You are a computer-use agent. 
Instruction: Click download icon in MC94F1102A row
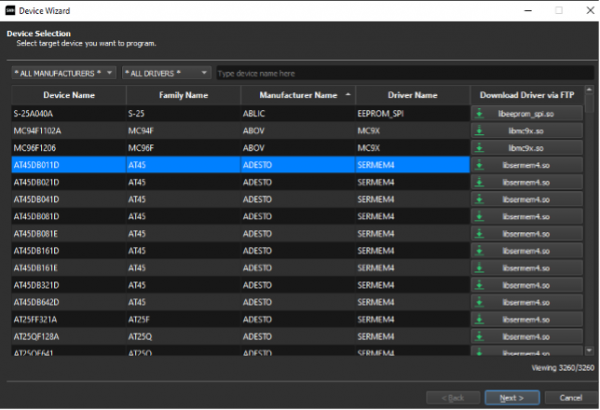pos(480,131)
